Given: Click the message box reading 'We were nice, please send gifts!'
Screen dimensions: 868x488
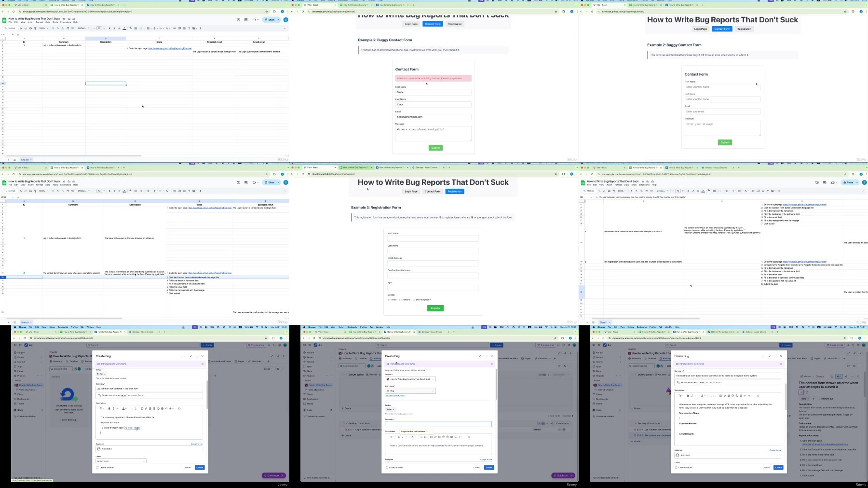Looking at the screenshot, I should click(x=433, y=134).
